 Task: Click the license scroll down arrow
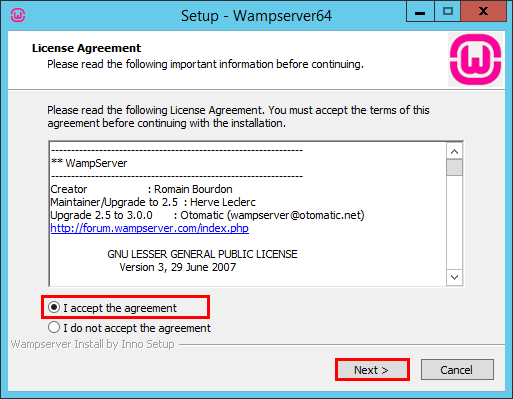454,277
